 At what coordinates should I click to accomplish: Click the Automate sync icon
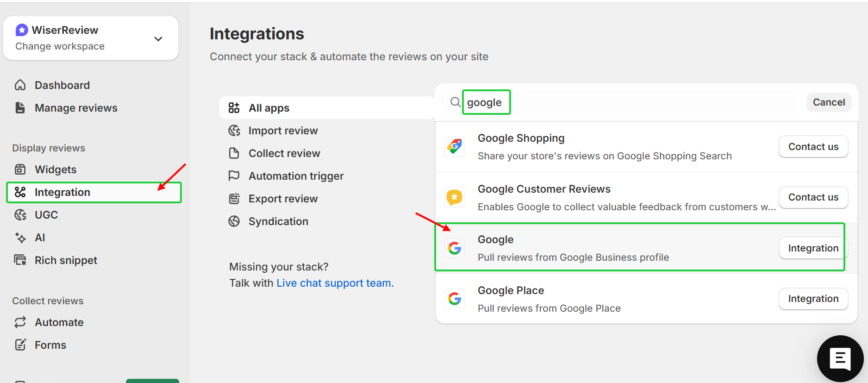point(20,322)
